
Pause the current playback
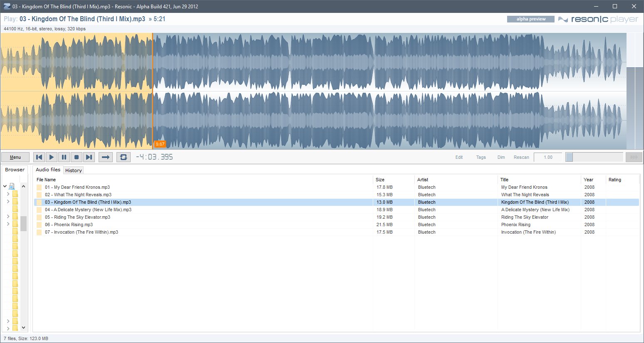pos(64,157)
